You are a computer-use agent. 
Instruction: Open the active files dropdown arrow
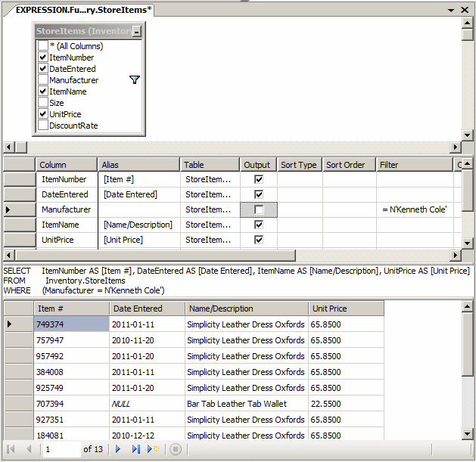point(451,10)
